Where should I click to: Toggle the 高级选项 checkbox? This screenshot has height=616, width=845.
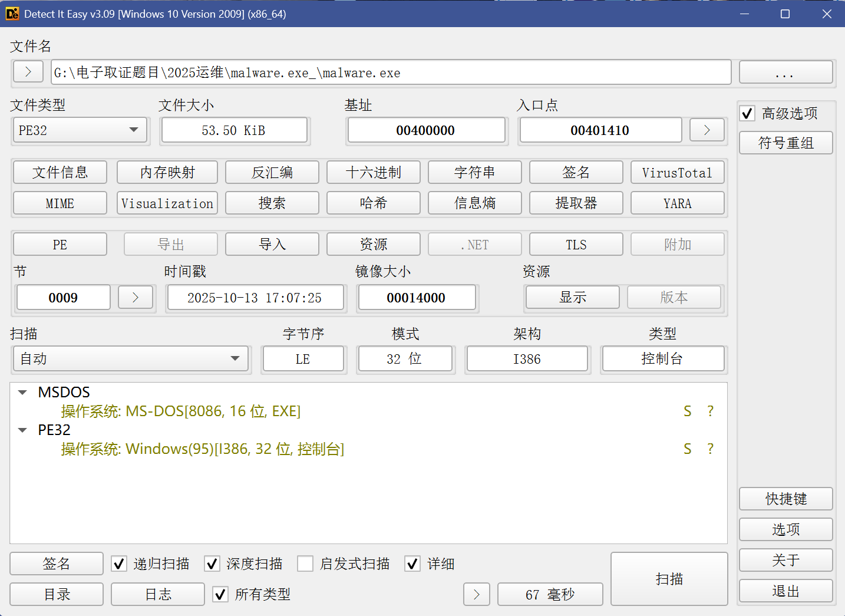(747, 113)
